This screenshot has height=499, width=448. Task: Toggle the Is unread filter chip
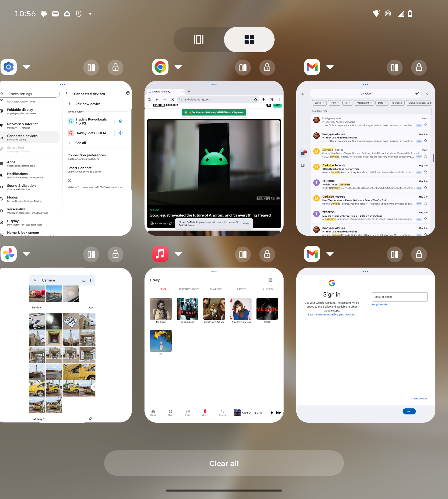(x=397, y=103)
